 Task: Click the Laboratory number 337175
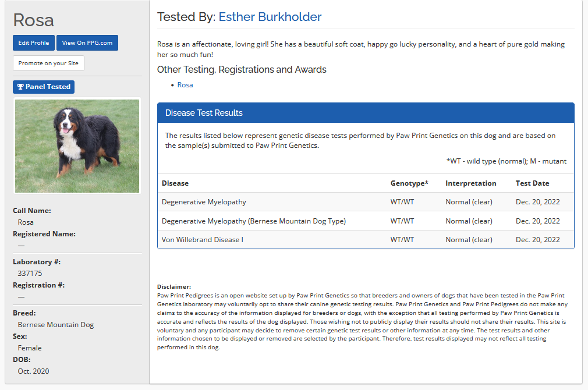coord(30,274)
